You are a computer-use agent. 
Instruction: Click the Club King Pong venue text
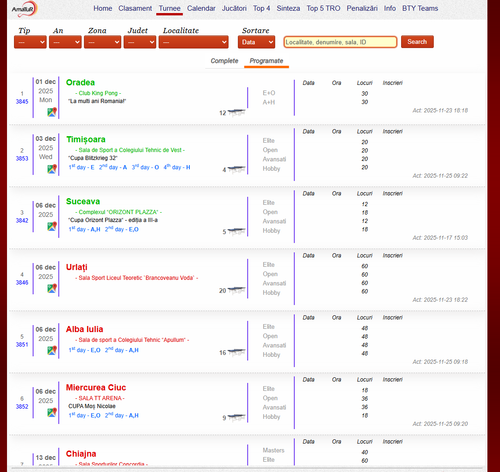tap(98, 93)
